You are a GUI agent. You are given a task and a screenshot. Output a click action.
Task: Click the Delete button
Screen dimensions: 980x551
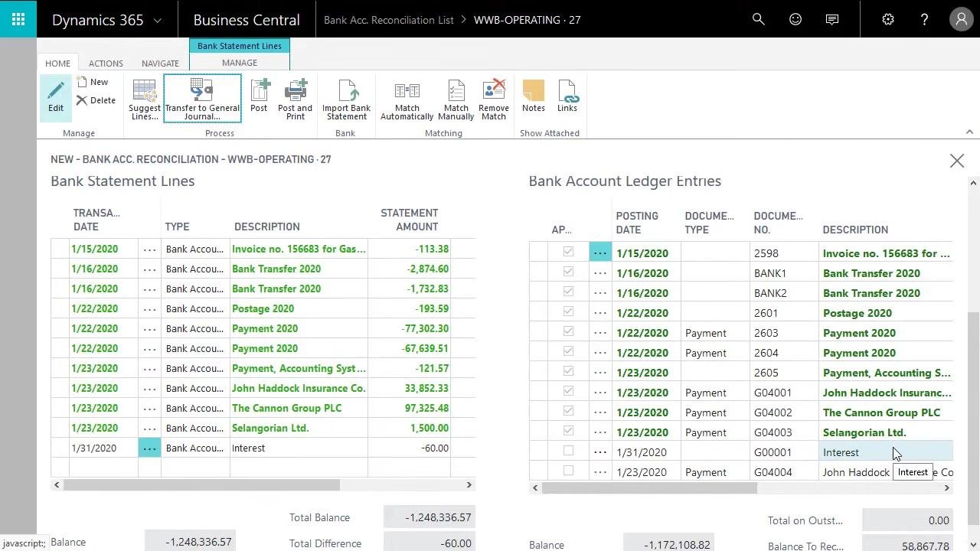pyautogui.click(x=96, y=100)
